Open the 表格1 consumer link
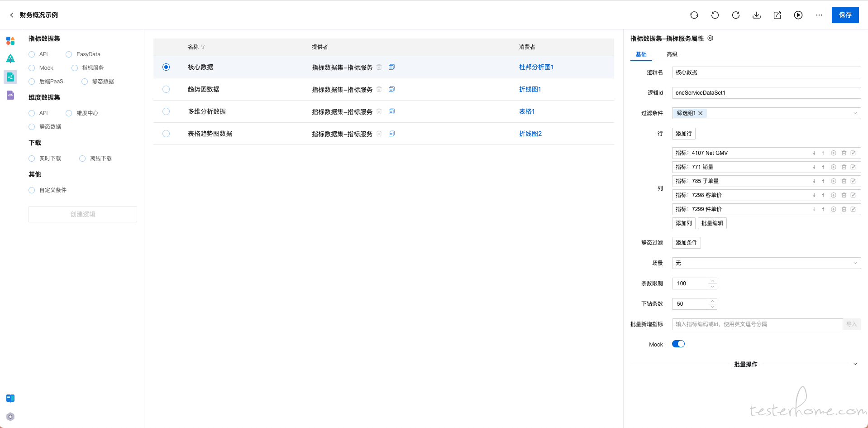 [x=527, y=111]
